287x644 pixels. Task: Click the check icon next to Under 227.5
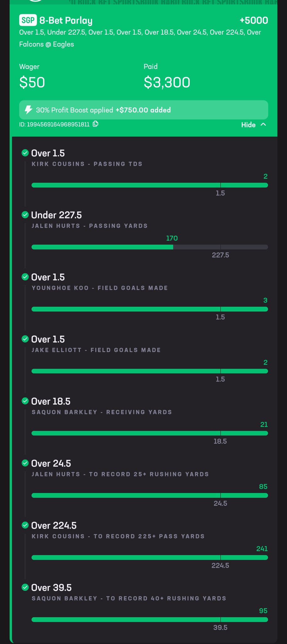pyautogui.click(x=25, y=215)
